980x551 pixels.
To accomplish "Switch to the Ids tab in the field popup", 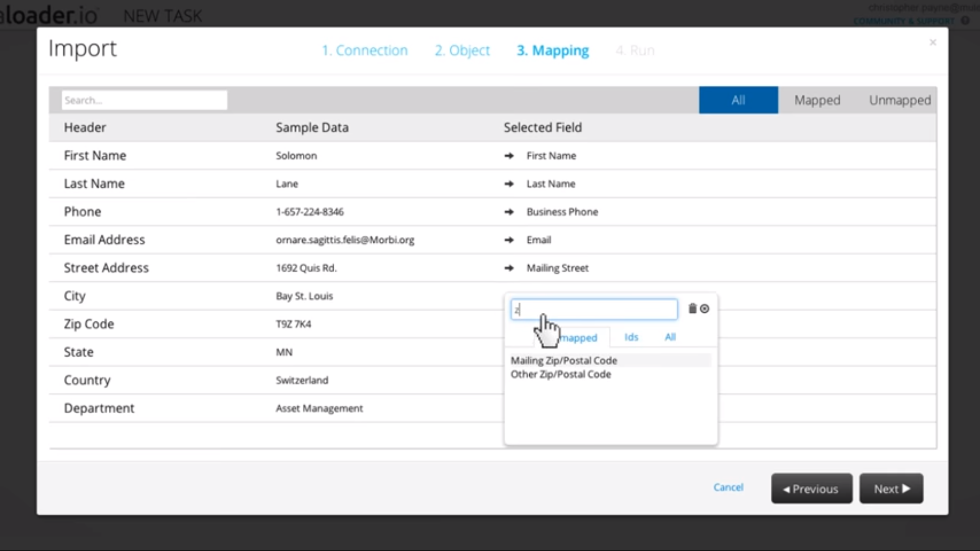I will 631,337.
